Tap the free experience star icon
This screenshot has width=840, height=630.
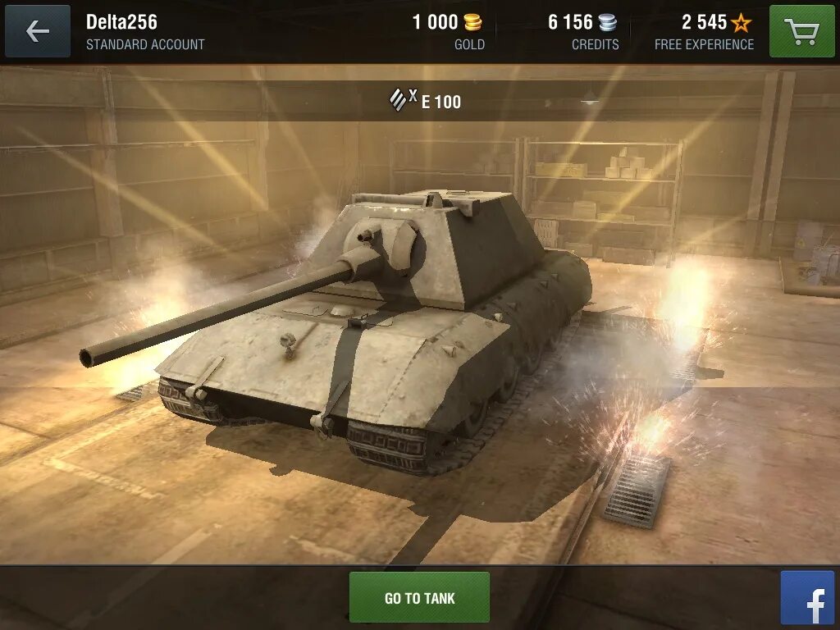click(x=742, y=22)
